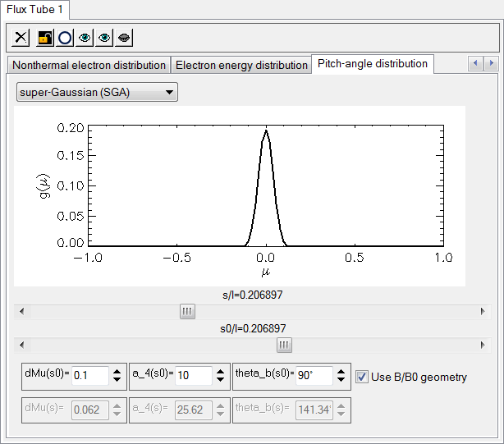The width and height of the screenshot is (504, 444).
Task: Click the gray closed-eye hide icon
Action: point(124,38)
